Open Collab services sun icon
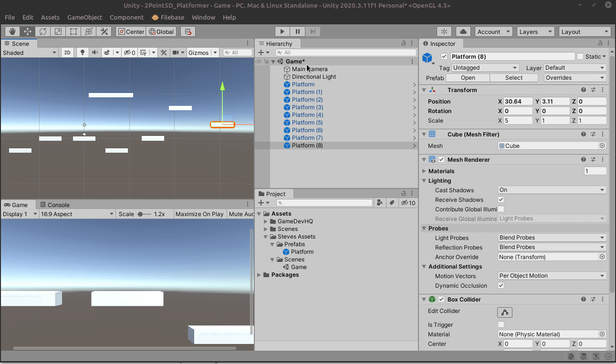 [x=444, y=31]
